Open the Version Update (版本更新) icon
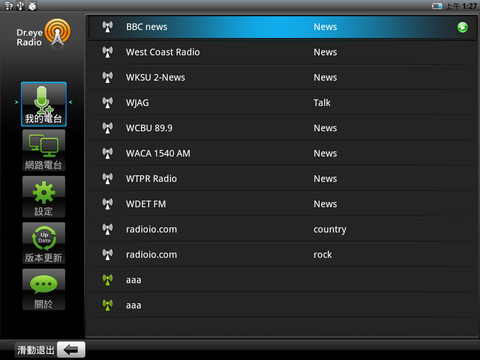Image resolution: width=480 pixels, height=360 pixels. point(44,243)
